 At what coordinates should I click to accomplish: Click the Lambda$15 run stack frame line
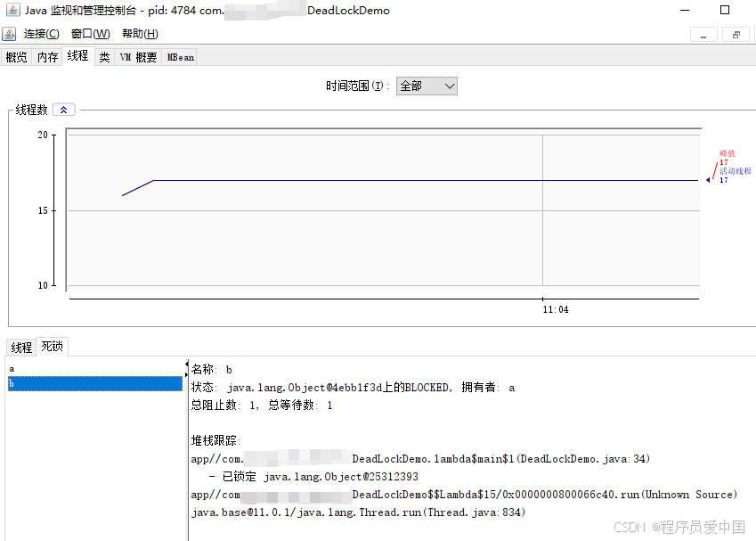point(464,495)
